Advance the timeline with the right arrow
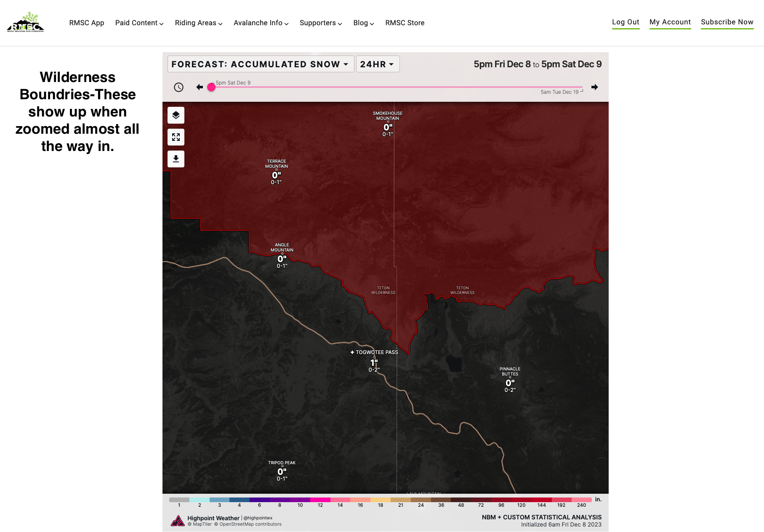The height and width of the screenshot is (532, 764). pos(595,87)
